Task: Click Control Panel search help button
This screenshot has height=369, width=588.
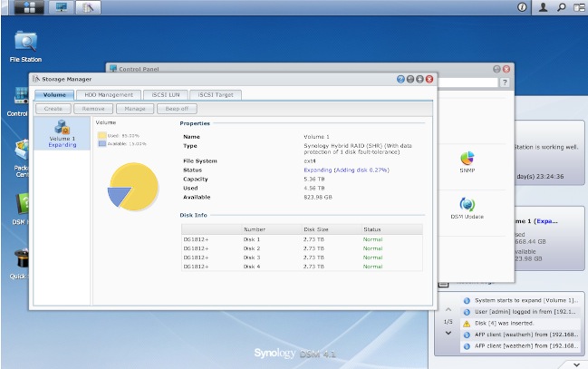Action: pyautogui.click(x=505, y=83)
